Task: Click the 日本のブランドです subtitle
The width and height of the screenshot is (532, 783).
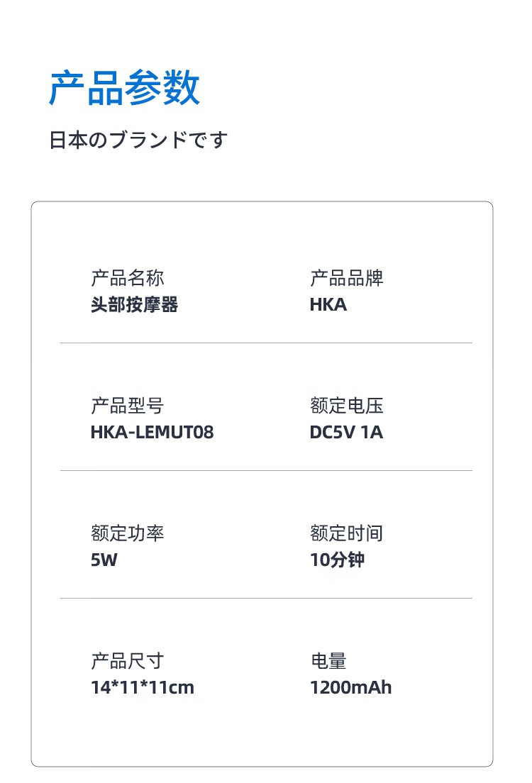Action: click(138, 140)
